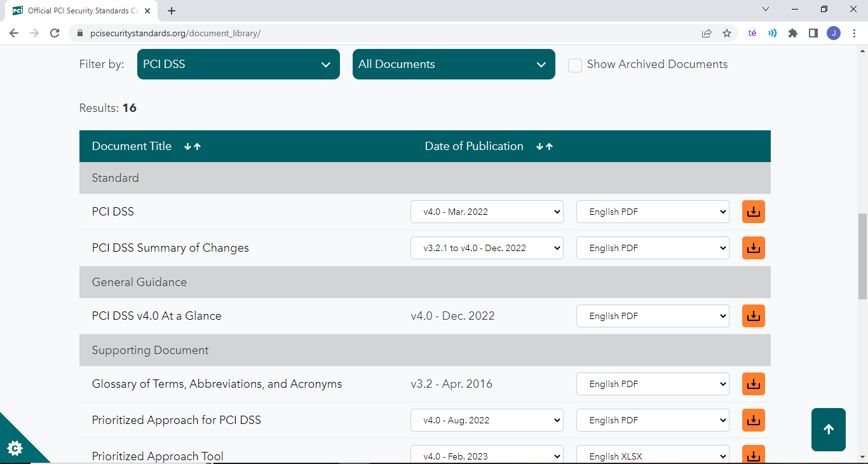This screenshot has height=464, width=868.
Task: Click the 'Results: 16' count text
Action: coord(108,108)
